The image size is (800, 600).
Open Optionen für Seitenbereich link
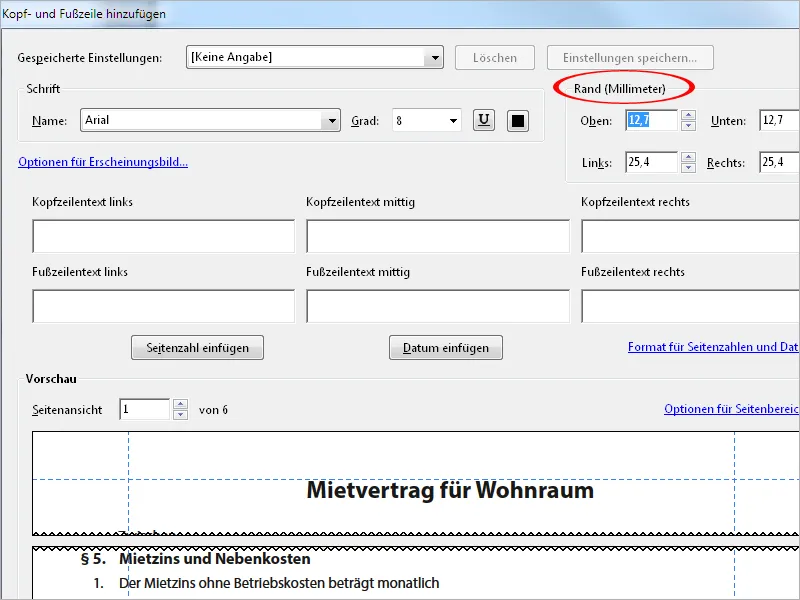pos(732,409)
